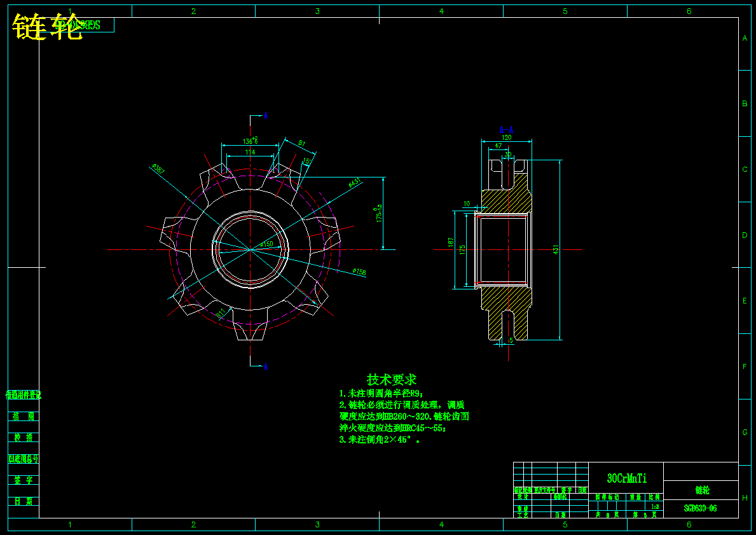Click the 比例 header in title block
Image resolution: width=756 pixels, height=535 pixels.
(x=654, y=496)
